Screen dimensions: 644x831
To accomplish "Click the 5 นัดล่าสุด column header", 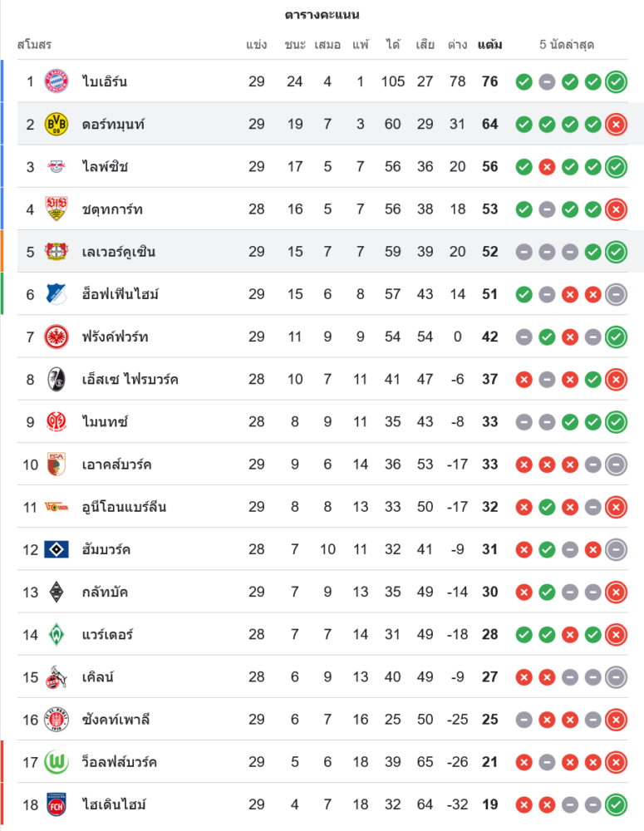I will click(x=567, y=44).
